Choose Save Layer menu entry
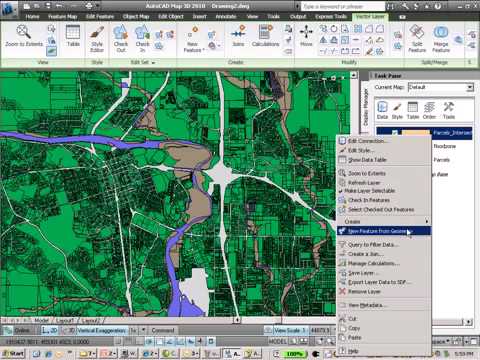This screenshot has width=480, height=360. pos(383,273)
